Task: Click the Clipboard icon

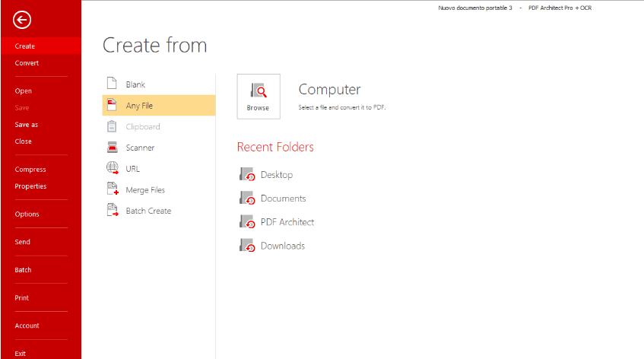Action: point(112,126)
